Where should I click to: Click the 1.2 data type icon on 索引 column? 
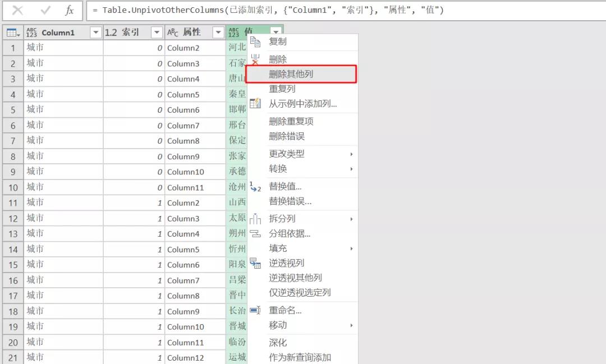(112, 32)
